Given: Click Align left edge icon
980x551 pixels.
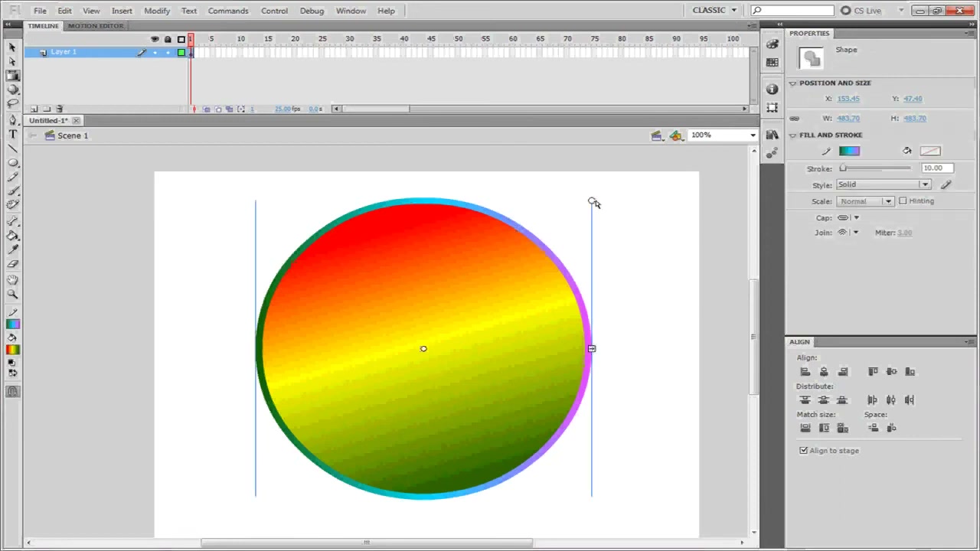Looking at the screenshot, I should (805, 372).
